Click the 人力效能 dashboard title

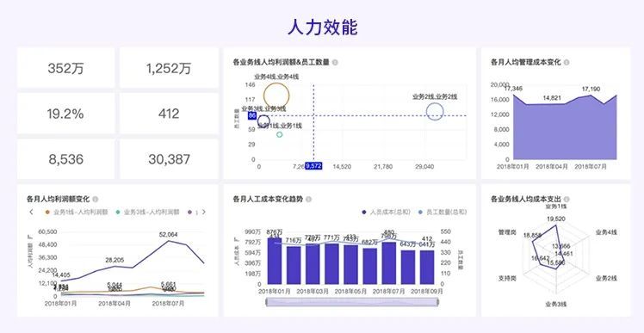322,27
